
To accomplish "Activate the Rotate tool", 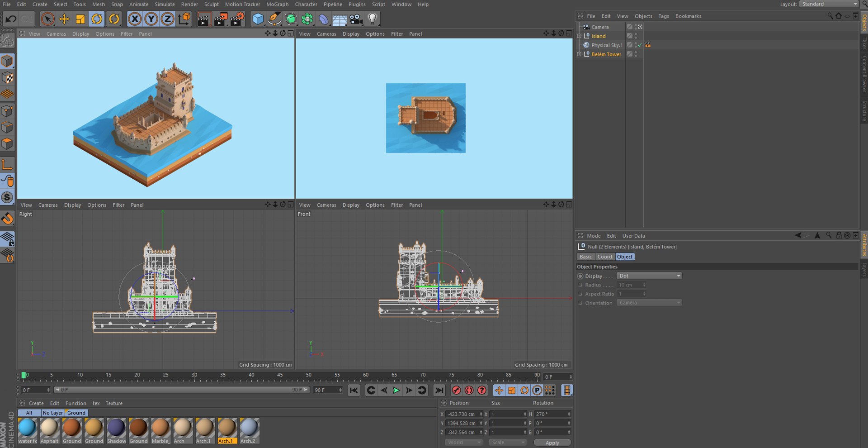I will pyautogui.click(x=97, y=19).
